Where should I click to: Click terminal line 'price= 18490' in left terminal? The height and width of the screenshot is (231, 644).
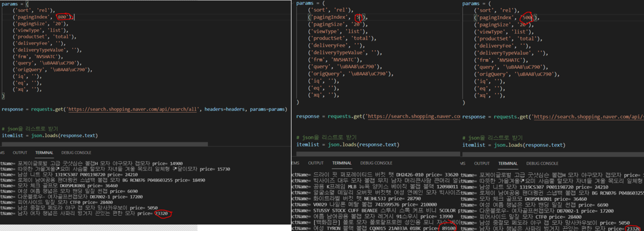pos(102,180)
